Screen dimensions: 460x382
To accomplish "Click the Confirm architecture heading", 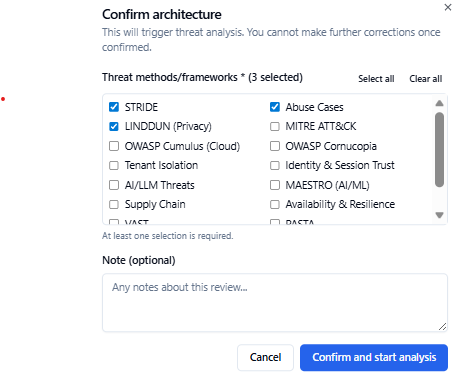I will coord(162,15).
